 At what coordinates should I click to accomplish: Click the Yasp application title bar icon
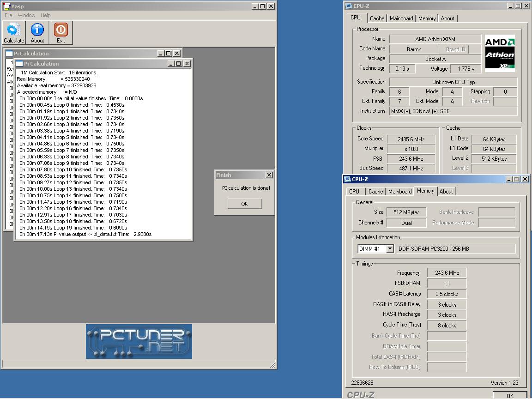coord(7,6)
